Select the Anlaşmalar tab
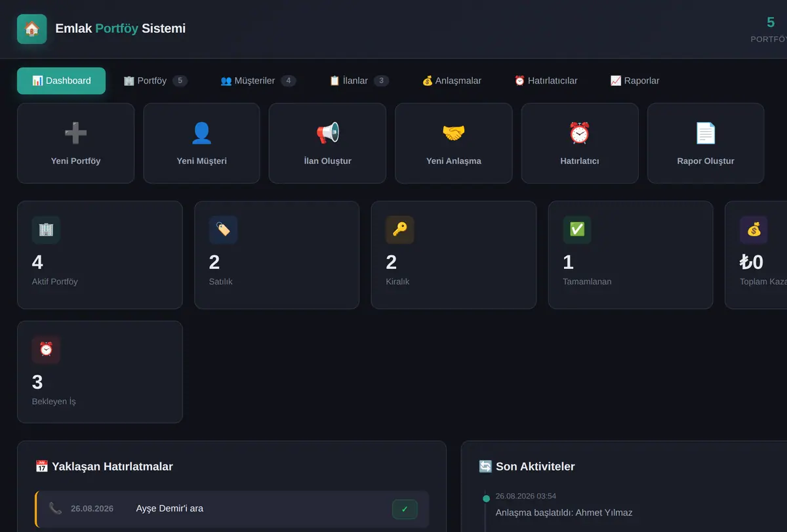The width and height of the screenshot is (787, 532). (x=452, y=81)
